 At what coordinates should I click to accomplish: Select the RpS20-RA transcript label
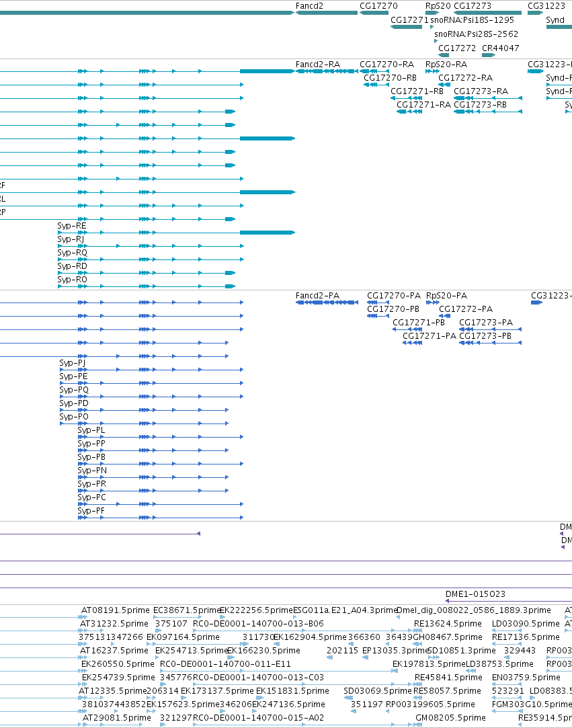click(446, 65)
